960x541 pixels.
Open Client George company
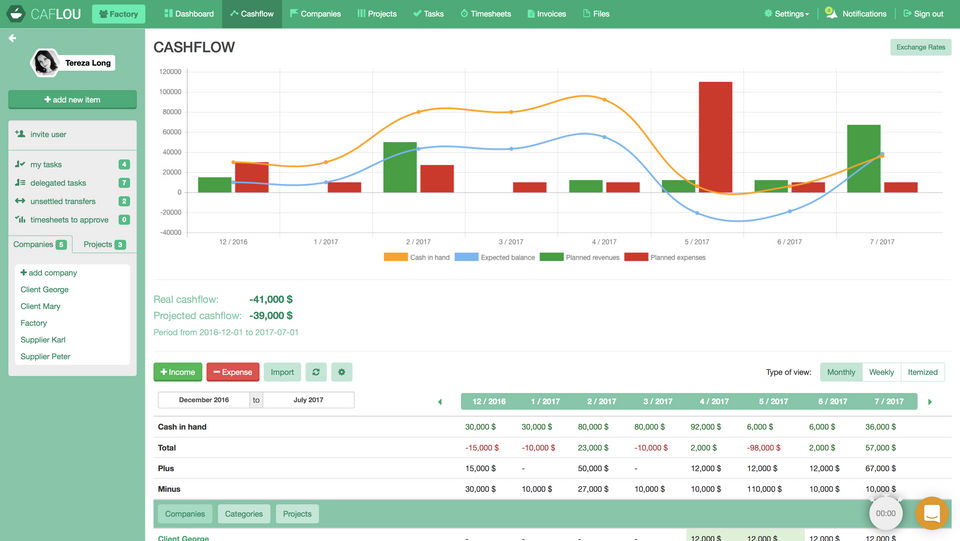44,289
